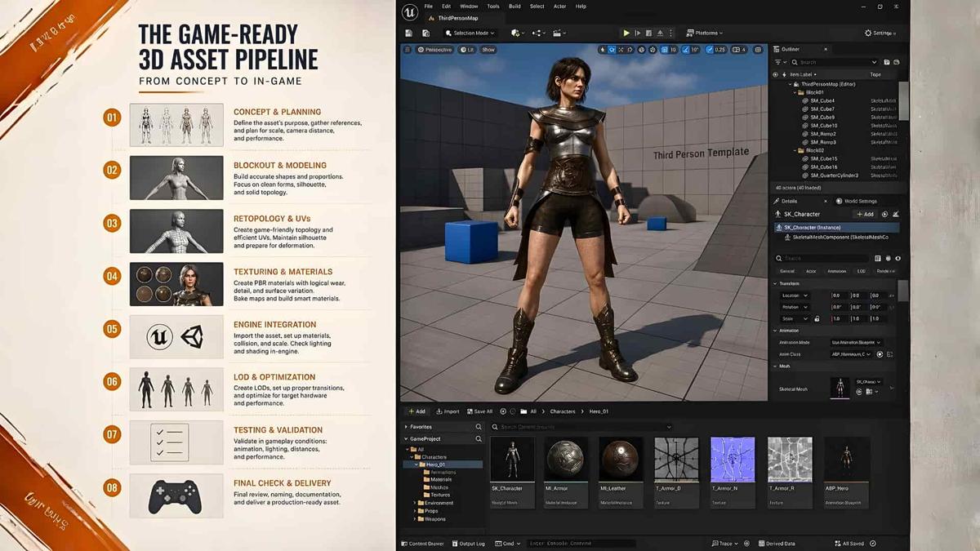The width and height of the screenshot is (980, 551).
Task: Select the MI_Armor material thumbnail
Action: 565,460
